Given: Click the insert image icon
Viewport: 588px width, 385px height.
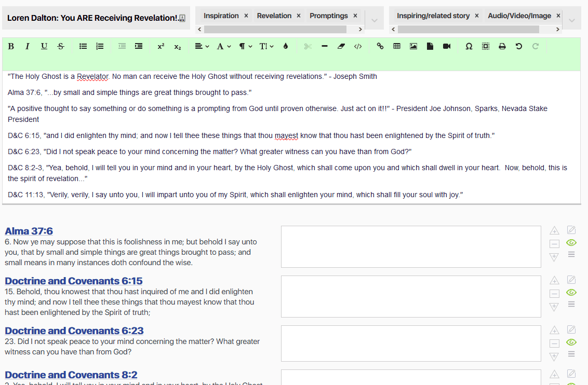Looking at the screenshot, I should [413, 46].
